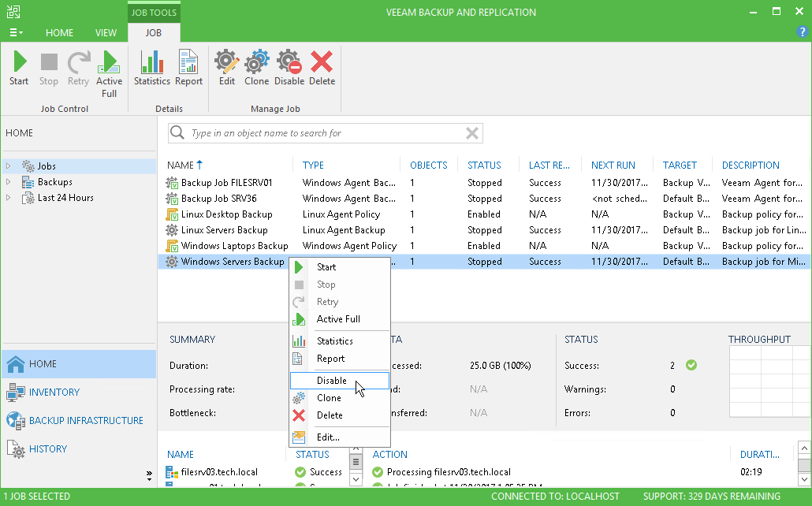This screenshot has height=506, width=812.
Task: Select the Linux Servers Backup row
Action: pyautogui.click(x=484, y=230)
